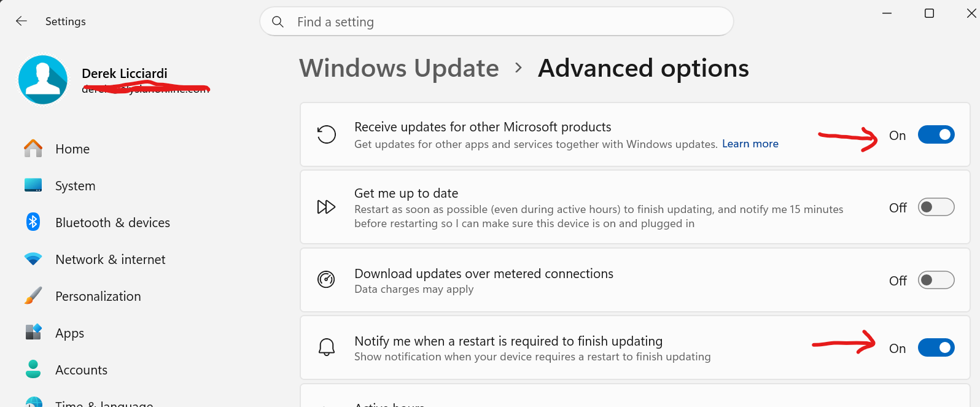Click the Learn more link

click(x=750, y=144)
